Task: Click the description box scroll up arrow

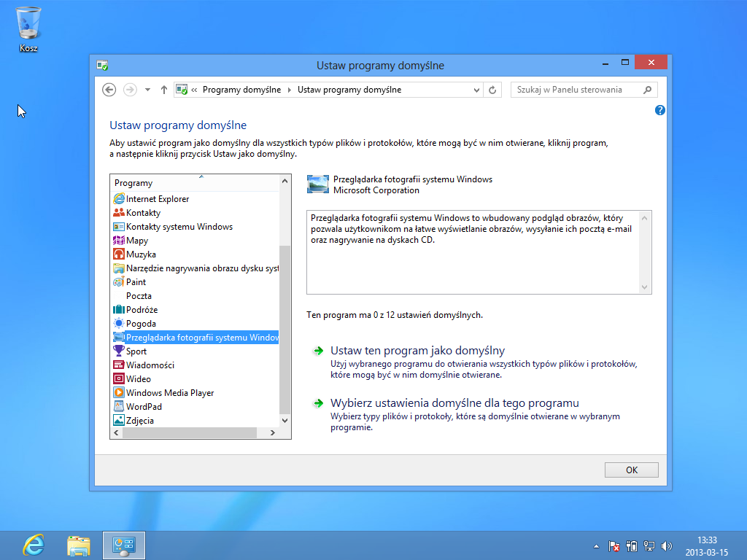Action: click(x=645, y=218)
